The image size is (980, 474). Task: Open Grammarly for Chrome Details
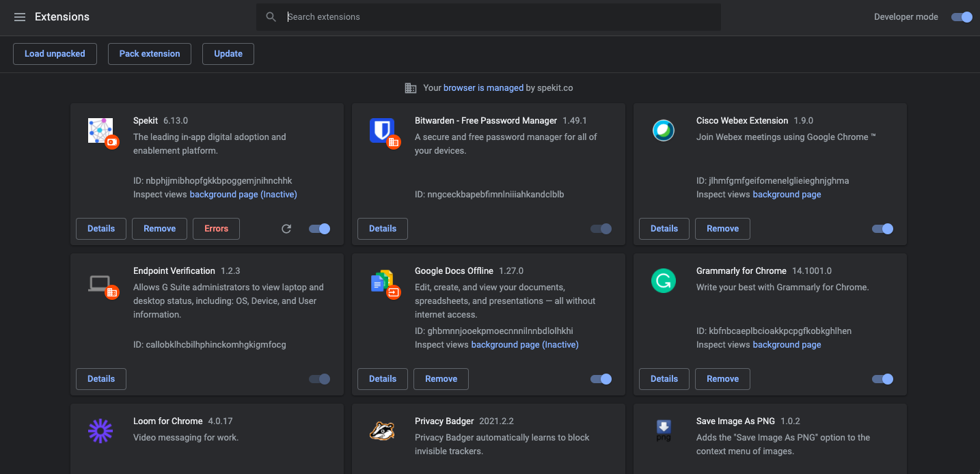pyautogui.click(x=664, y=379)
